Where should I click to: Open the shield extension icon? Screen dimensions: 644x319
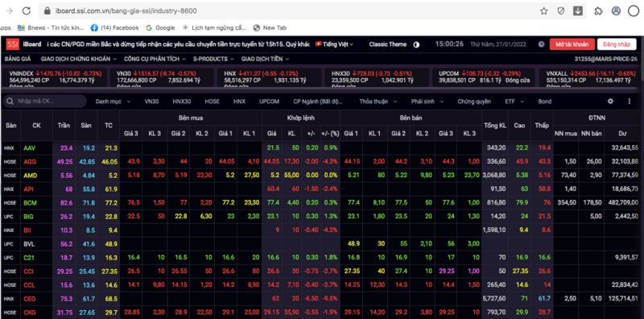coord(560,11)
